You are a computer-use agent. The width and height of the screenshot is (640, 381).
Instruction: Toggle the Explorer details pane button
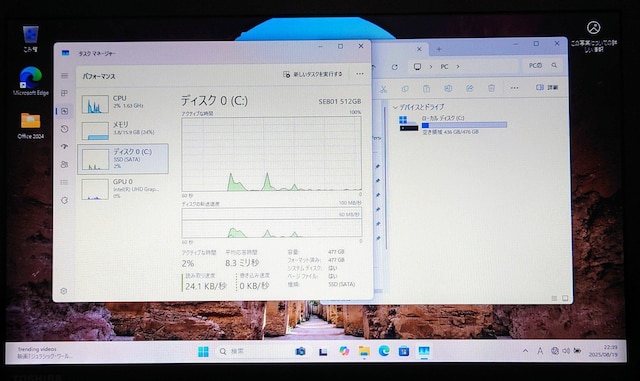[x=547, y=87]
